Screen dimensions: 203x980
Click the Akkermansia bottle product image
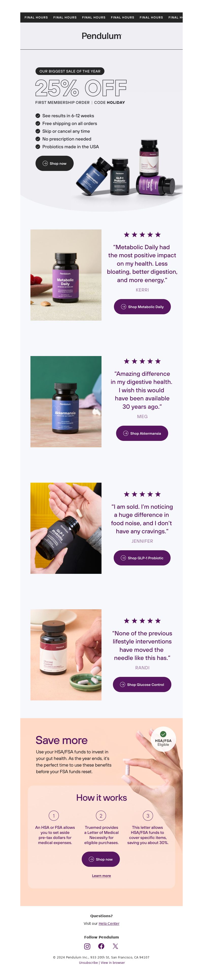pyautogui.click(x=66, y=401)
